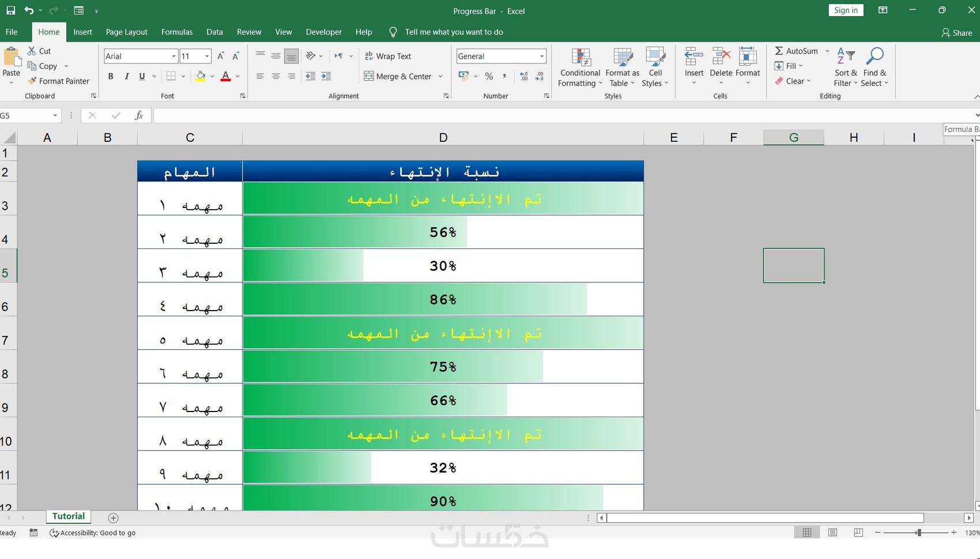Click Merge & Center button

(x=398, y=76)
